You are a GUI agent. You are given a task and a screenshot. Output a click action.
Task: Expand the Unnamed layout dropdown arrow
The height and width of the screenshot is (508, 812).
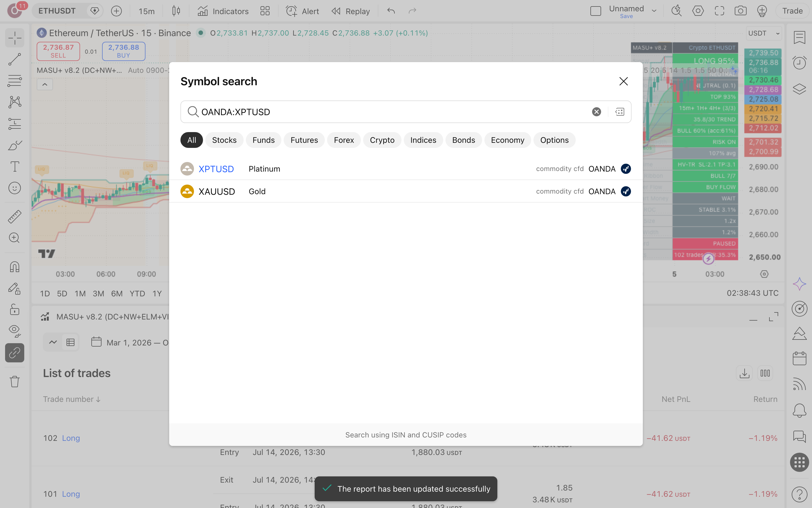(x=654, y=11)
